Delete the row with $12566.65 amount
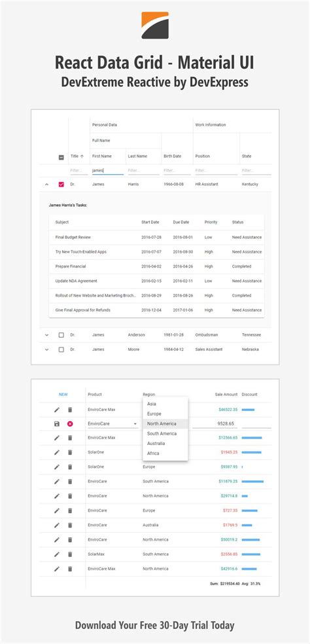The width and height of the screenshot is (310, 644). [70, 437]
